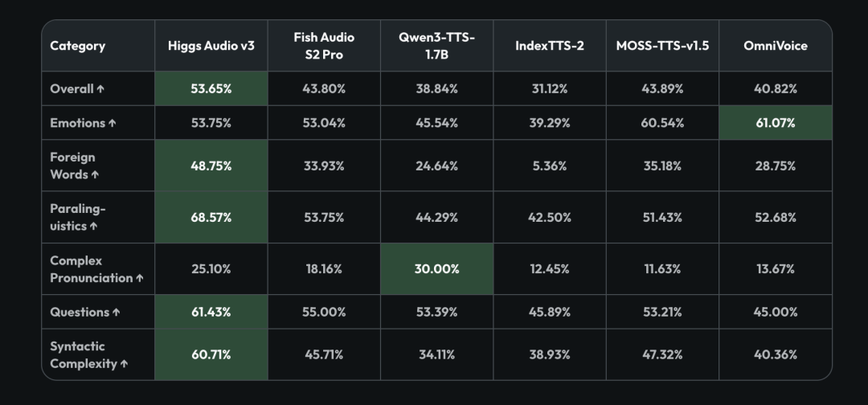Select the highlighted 53.65% Overall cell
This screenshot has height=405, width=868.
pyautogui.click(x=211, y=88)
